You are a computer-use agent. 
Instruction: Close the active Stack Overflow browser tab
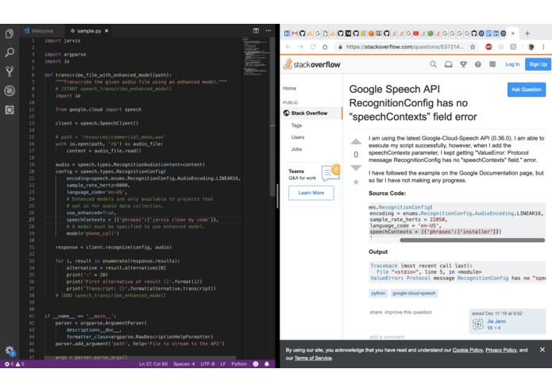click(513, 33)
